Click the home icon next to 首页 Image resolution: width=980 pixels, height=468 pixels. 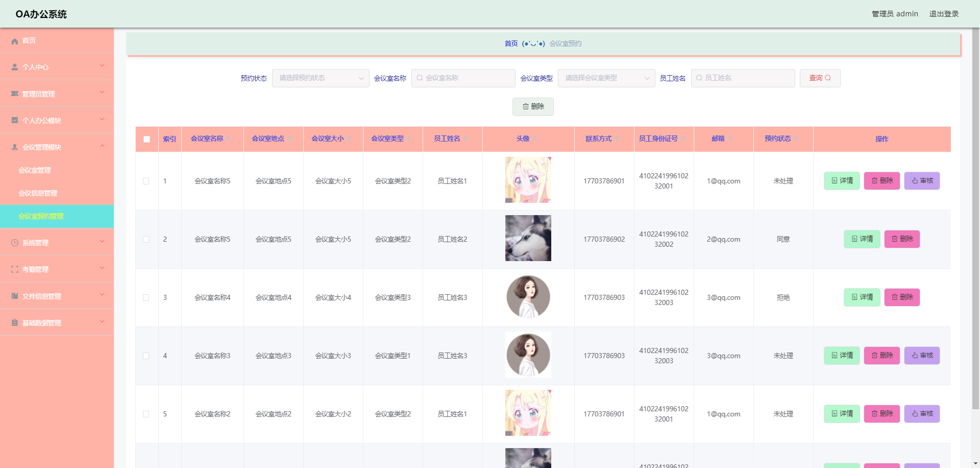[x=14, y=41]
